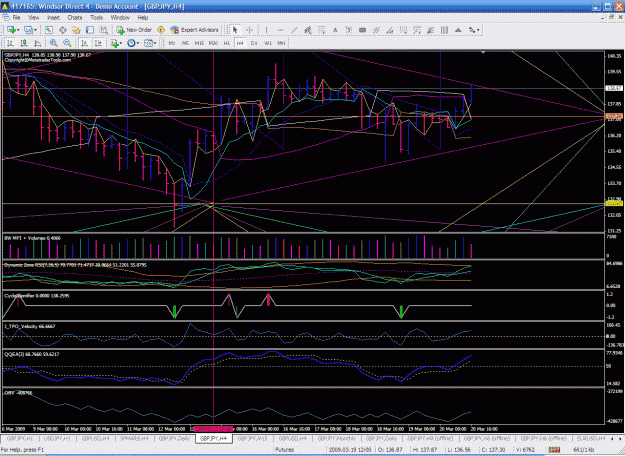Select the Text 'A' drawing tool

point(335,30)
